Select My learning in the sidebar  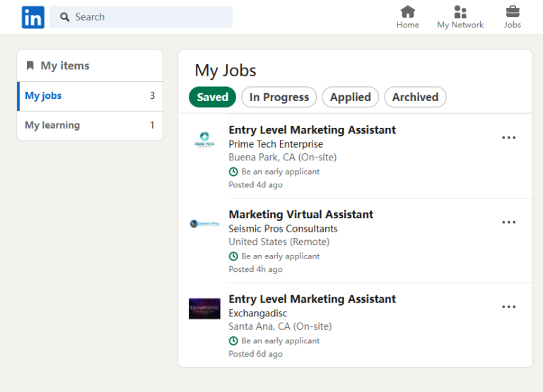pos(90,126)
